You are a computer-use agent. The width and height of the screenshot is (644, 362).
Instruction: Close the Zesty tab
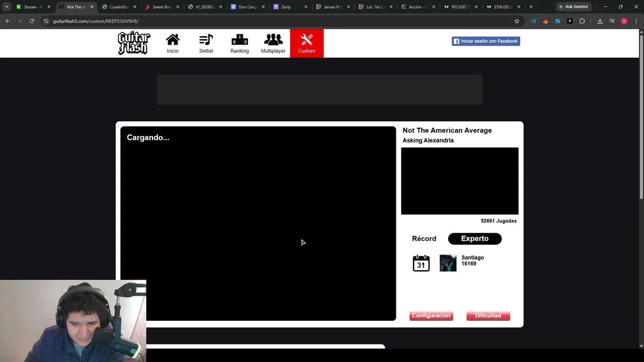(x=305, y=7)
